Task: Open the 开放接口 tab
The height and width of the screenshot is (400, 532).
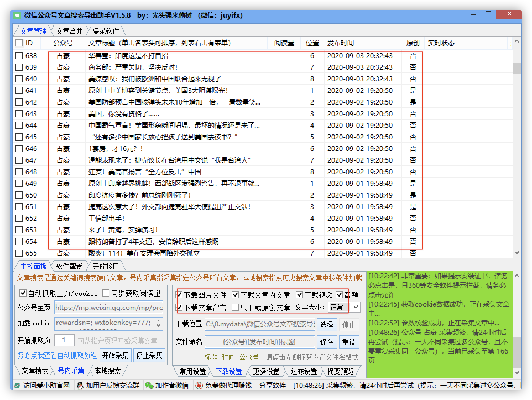Action: pos(106,266)
